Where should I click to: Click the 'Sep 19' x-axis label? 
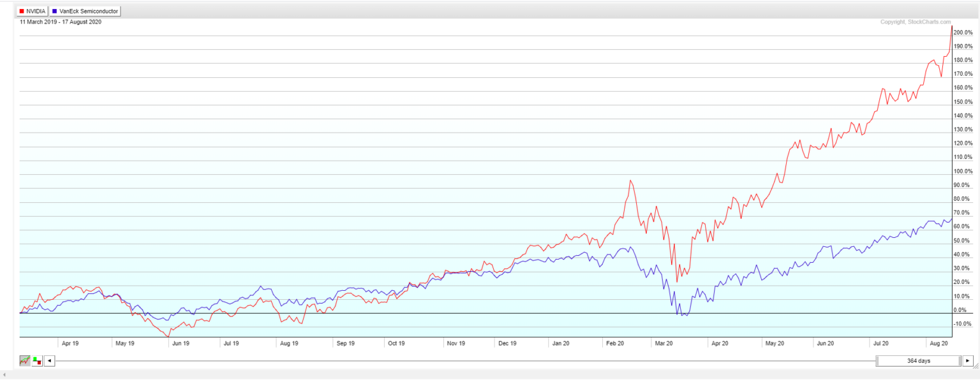[x=345, y=343]
